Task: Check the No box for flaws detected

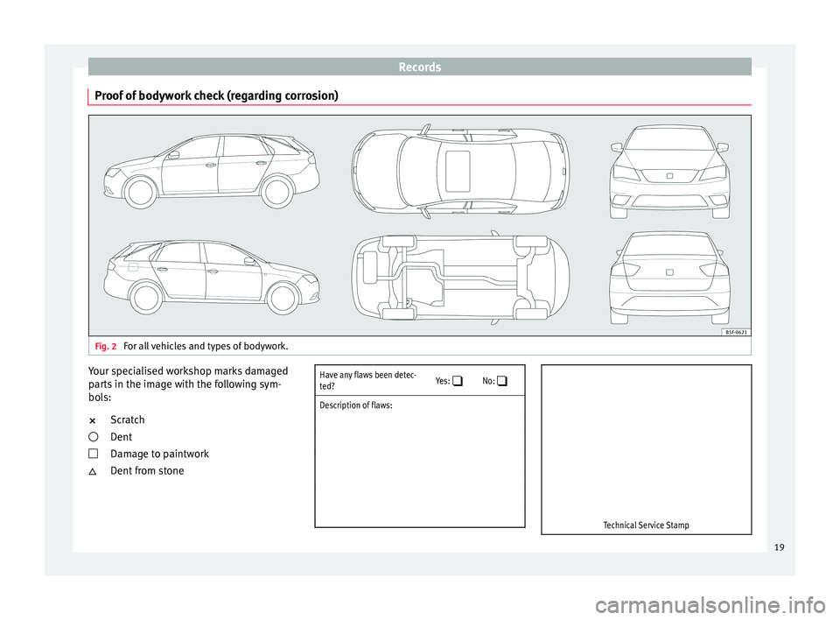Action: pyautogui.click(x=502, y=381)
